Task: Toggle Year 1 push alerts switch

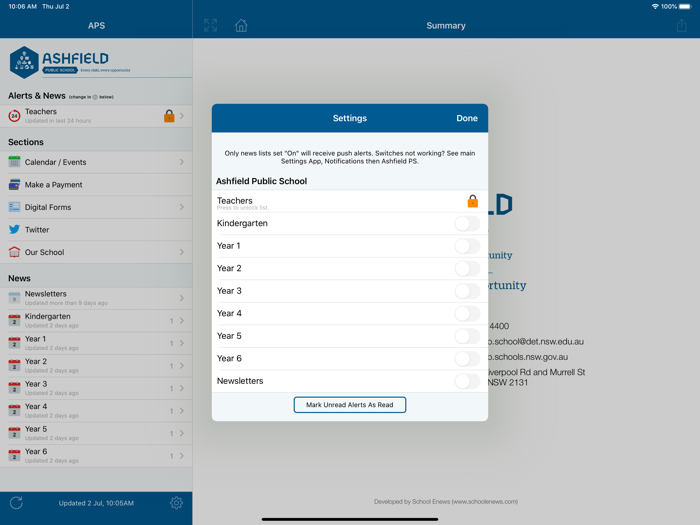Action: pyautogui.click(x=467, y=246)
